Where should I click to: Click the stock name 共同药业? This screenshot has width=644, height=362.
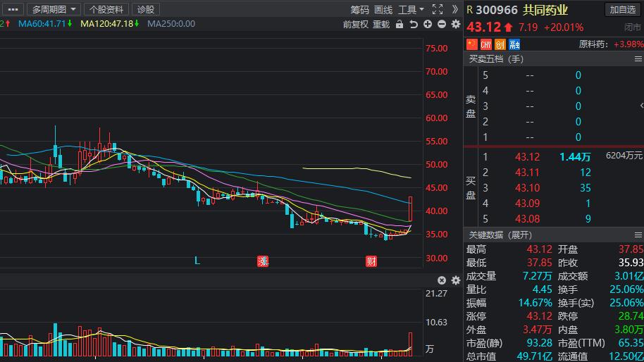pos(545,10)
